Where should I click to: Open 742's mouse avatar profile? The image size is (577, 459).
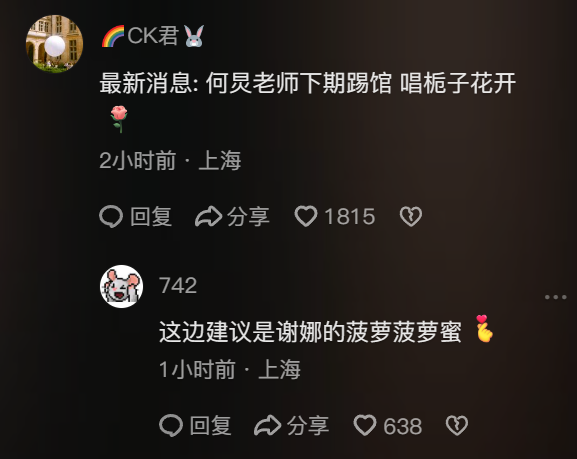click(x=121, y=286)
